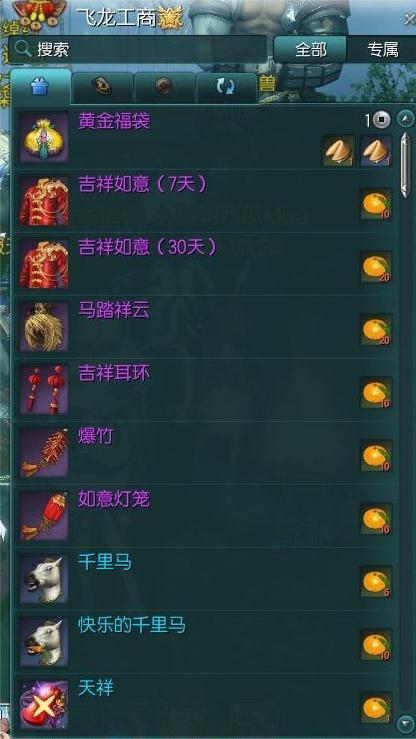Pick the 千里马 horse head icon
This screenshot has height=739, width=416.
click(x=44, y=578)
